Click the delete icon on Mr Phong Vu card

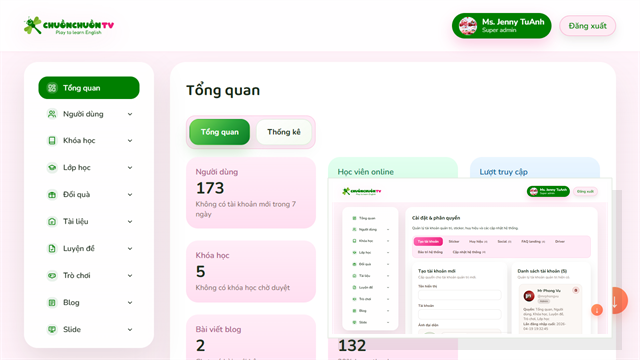[576, 290]
